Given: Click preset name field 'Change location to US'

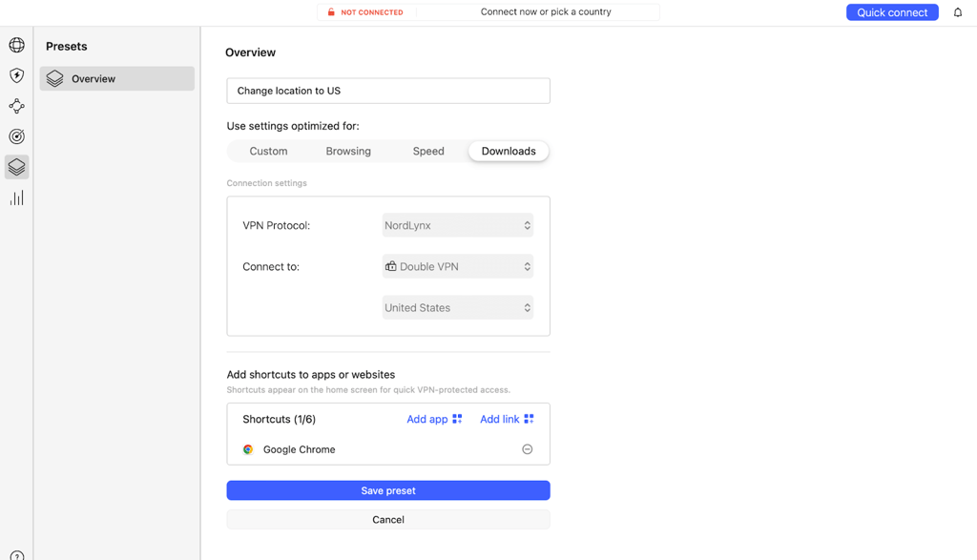Looking at the screenshot, I should 388,91.
